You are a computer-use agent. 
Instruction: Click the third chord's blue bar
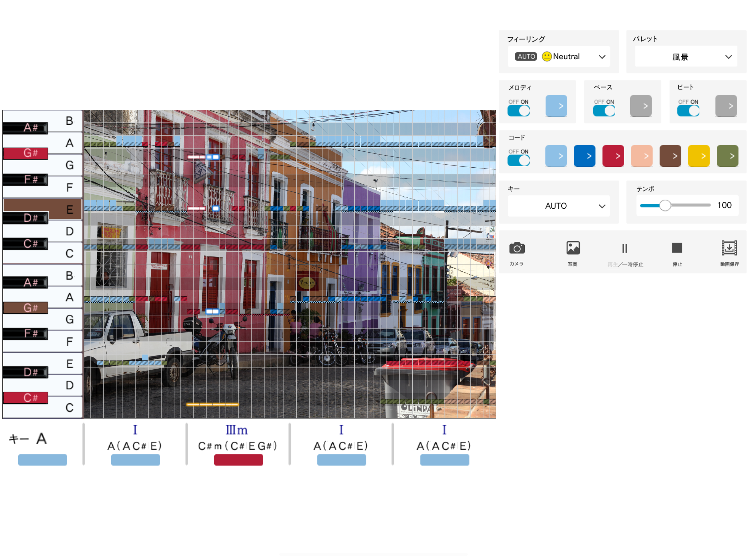point(342,460)
